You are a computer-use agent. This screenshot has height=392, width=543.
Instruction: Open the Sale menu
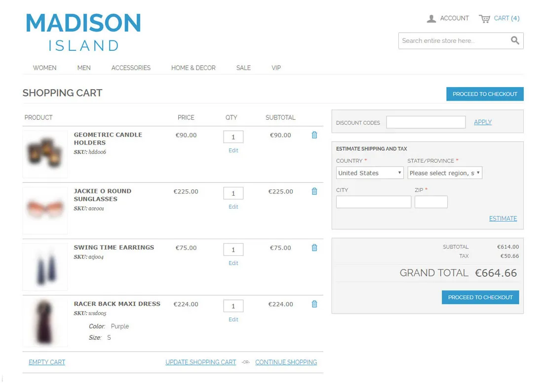243,68
